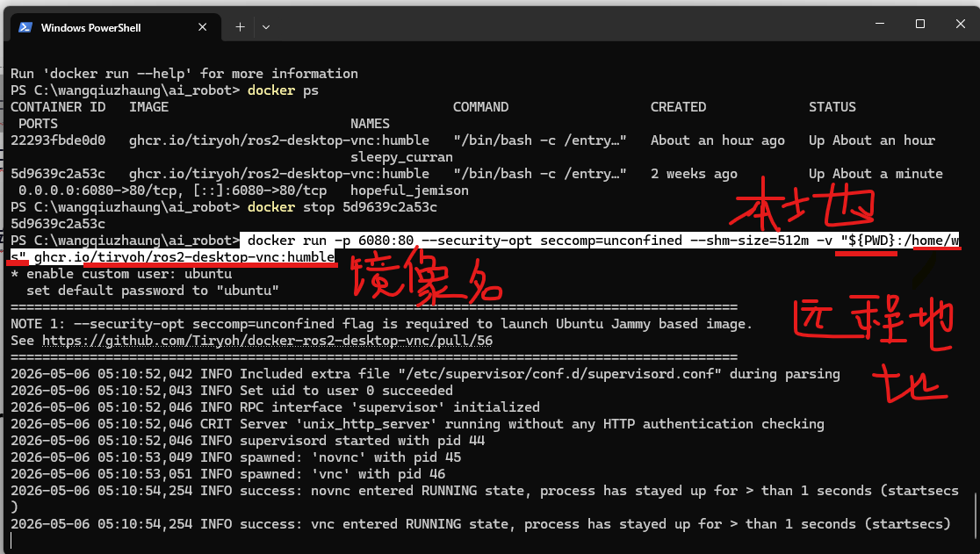
Task: Open the github.com Tiryoh docker-ros2-desktop-vnc pull link
Action: pos(268,341)
